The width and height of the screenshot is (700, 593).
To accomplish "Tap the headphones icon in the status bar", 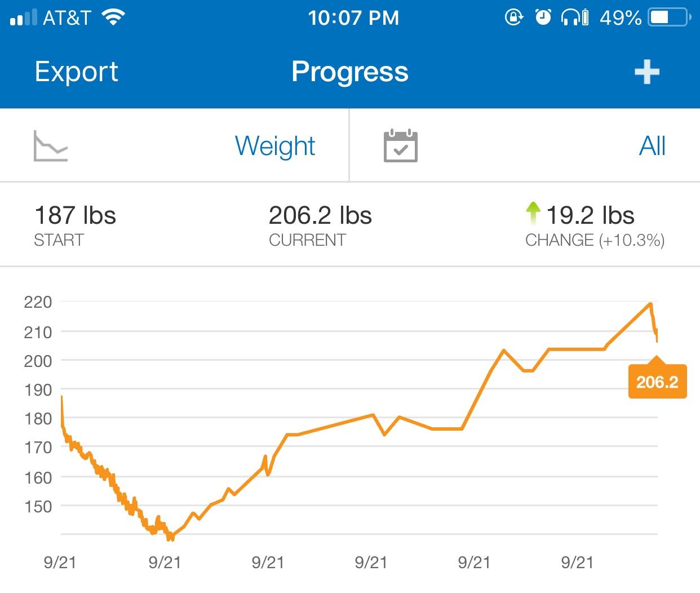I will [x=572, y=17].
